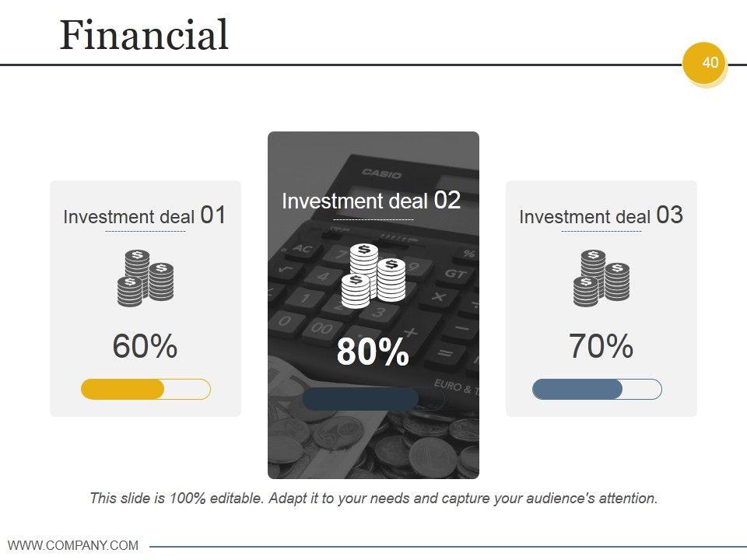Click the yellow 60% progress bar
747x560 pixels.
124,389
